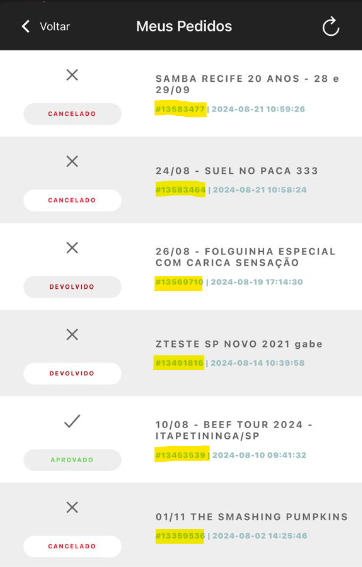Open Samba Recife 20 Anos order title
This screenshot has height=567, width=362.
tap(247, 84)
